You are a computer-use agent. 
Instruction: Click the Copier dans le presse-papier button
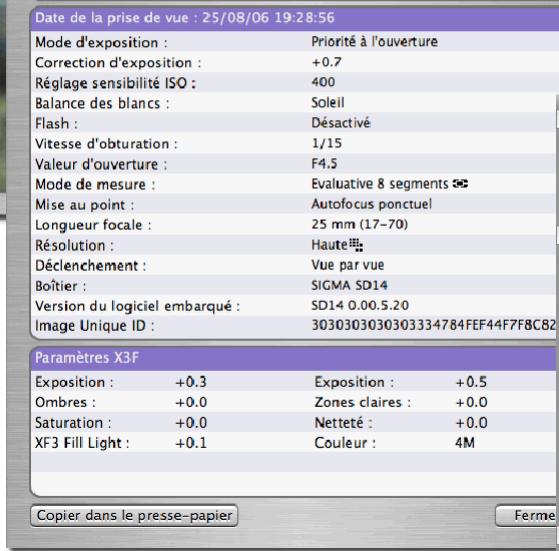(x=134, y=515)
